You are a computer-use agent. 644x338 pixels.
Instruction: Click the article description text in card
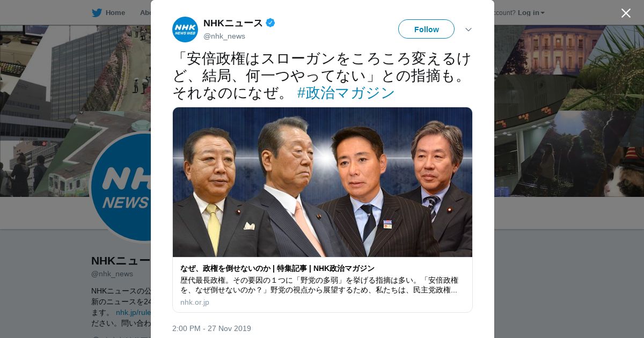(319, 285)
